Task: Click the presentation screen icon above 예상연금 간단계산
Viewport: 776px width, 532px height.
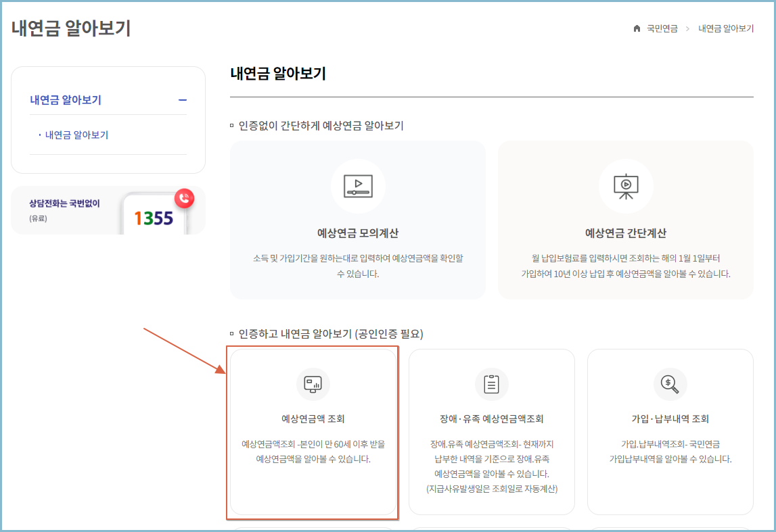Action: (x=626, y=187)
